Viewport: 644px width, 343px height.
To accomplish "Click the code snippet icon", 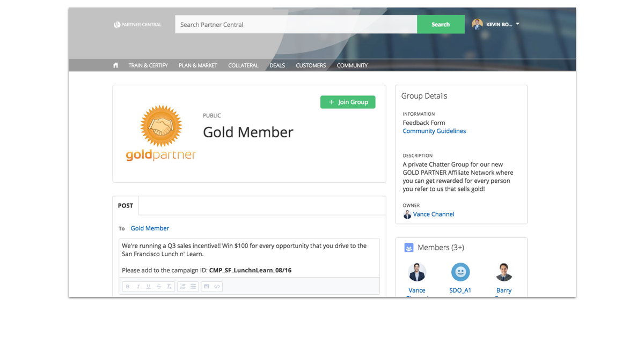I will (217, 287).
